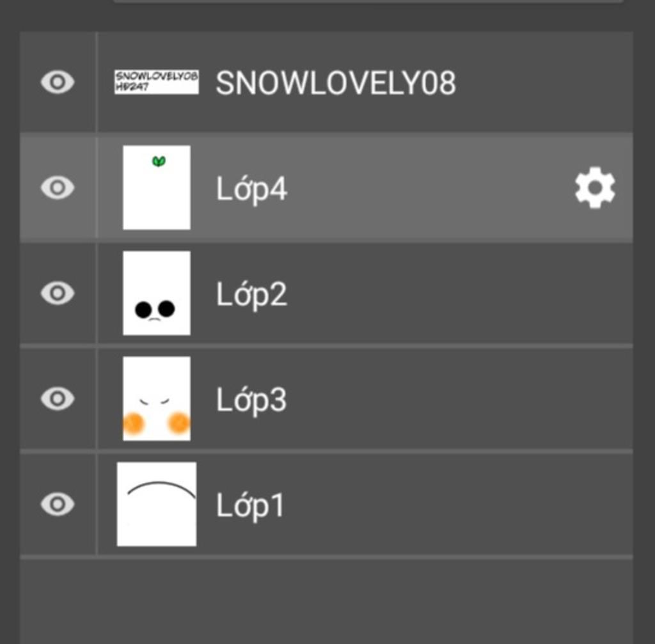Screen dimensions: 655x644
Task: Select the Lớp3 layer name
Action: click(251, 400)
